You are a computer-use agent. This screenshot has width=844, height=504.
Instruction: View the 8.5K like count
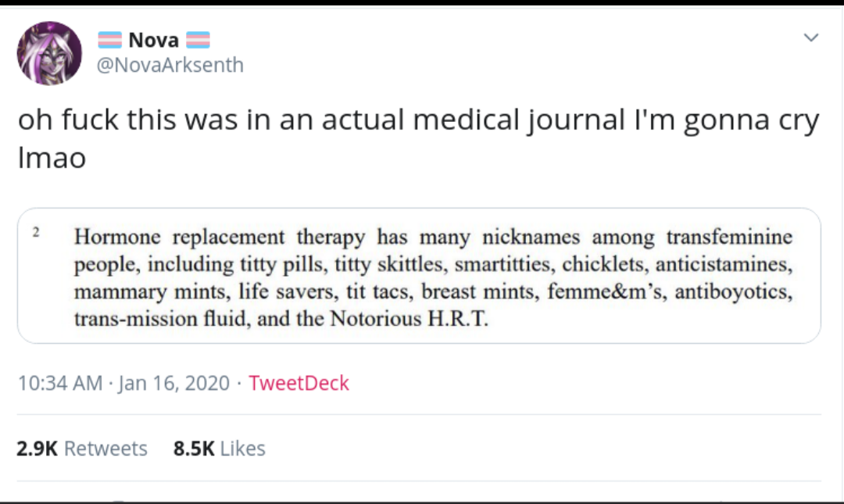click(x=194, y=449)
